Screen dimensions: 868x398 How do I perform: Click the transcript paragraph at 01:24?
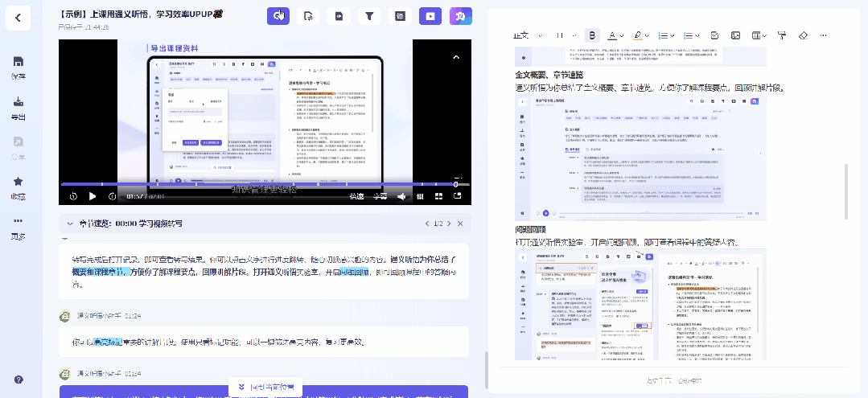264,342
